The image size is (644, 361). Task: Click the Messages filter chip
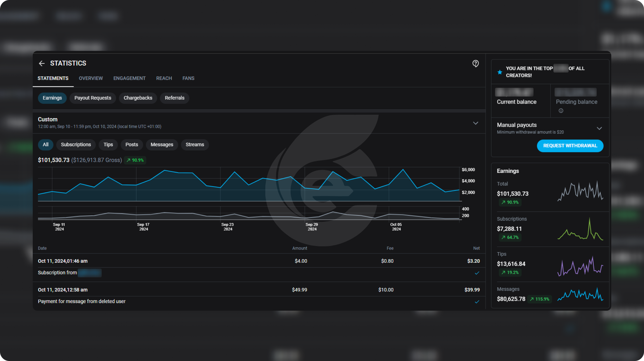[162, 145]
